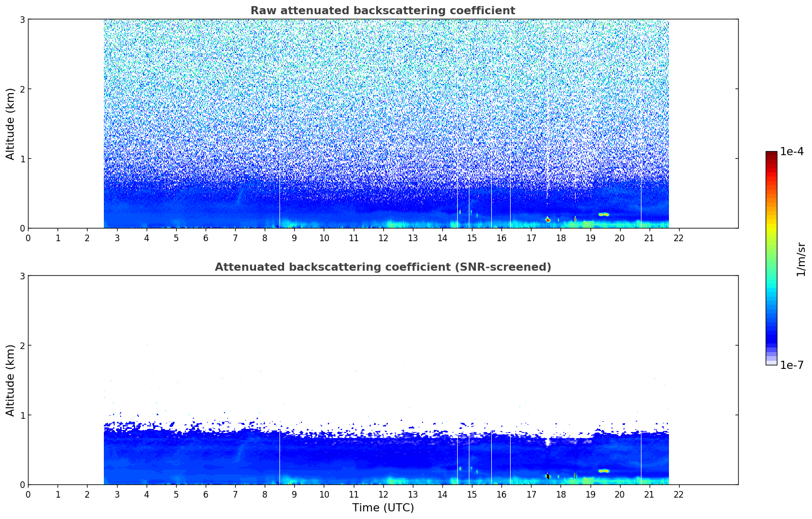
Task: Select the "1e-4" colorbar maximum label
Action: tap(792, 152)
